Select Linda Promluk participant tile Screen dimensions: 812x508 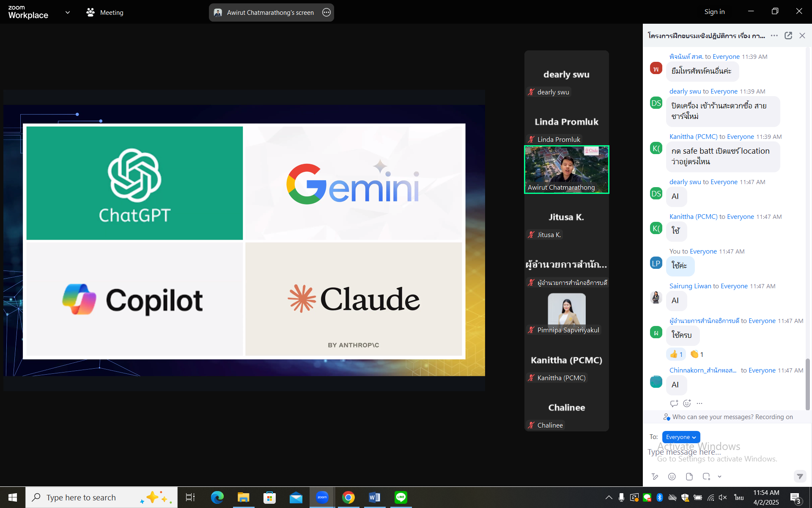566,122
